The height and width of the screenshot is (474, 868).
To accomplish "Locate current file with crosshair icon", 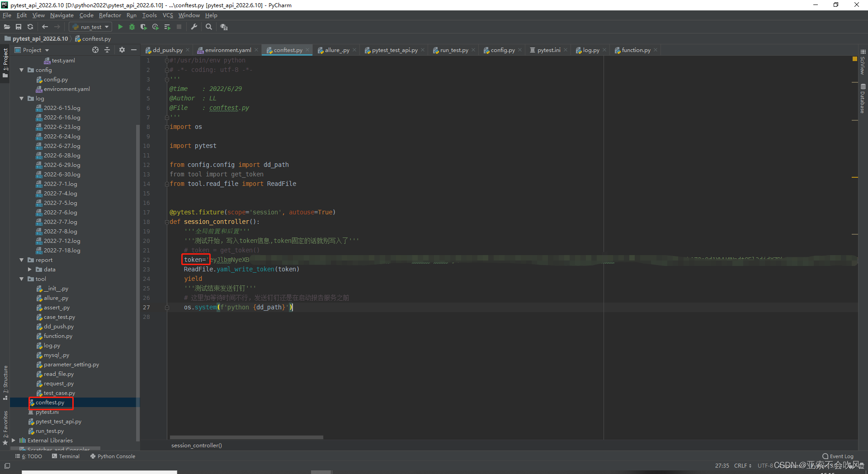I will (x=95, y=50).
